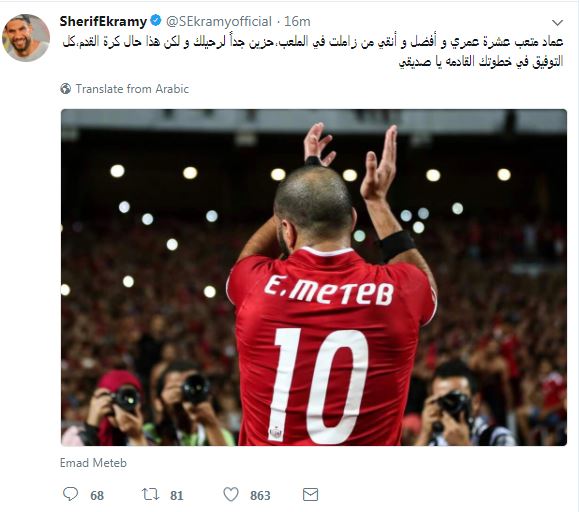This screenshot has height=512, width=579.
Task: Click the @SEkramyofficial handle
Action: click(219, 21)
